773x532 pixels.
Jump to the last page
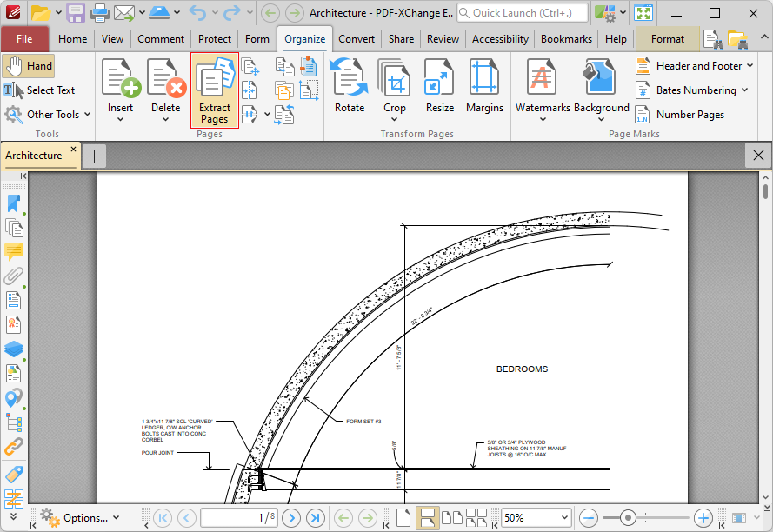tap(316, 518)
